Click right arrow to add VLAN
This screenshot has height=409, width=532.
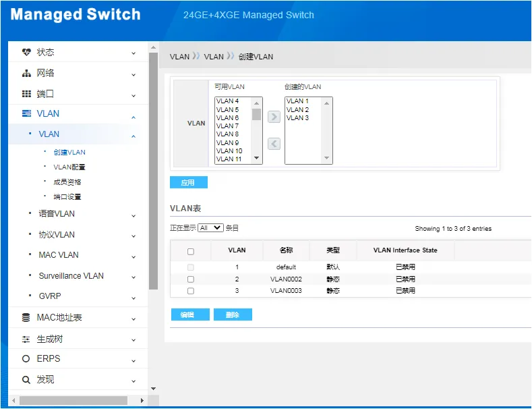click(274, 117)
